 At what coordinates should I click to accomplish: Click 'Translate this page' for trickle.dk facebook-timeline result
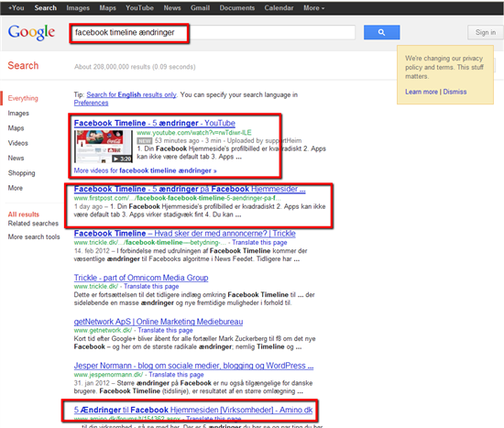tap(259, 242)
